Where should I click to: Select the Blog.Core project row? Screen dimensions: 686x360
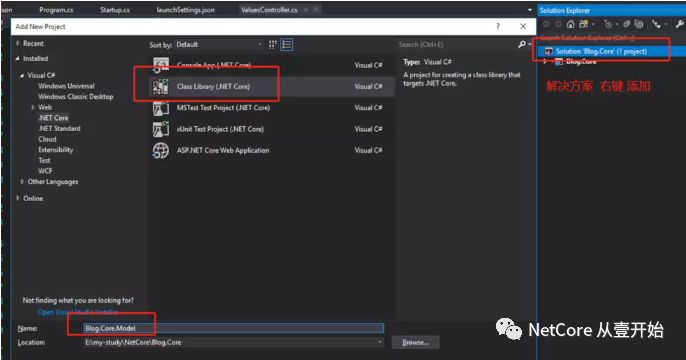[x=612, y=61]
